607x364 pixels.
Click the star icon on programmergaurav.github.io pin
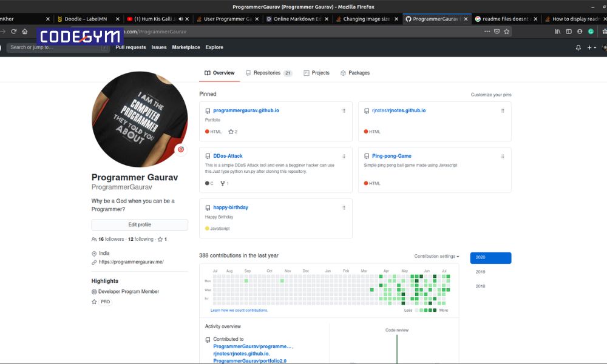point(231,131)
